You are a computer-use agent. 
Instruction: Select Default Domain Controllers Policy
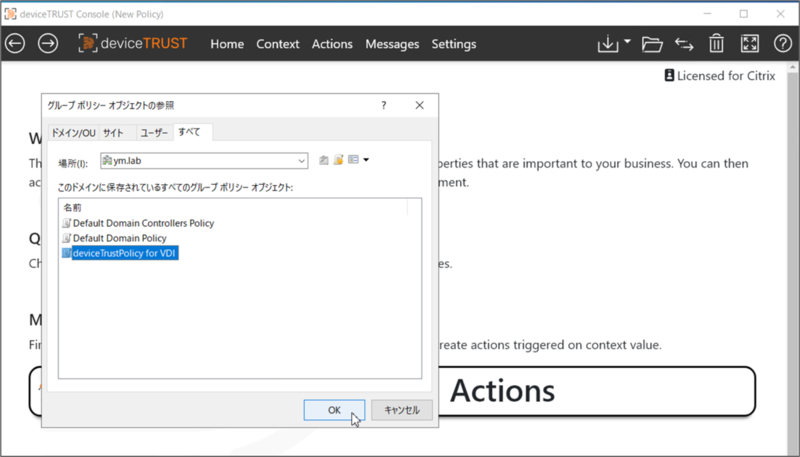(x=143, y=223)
